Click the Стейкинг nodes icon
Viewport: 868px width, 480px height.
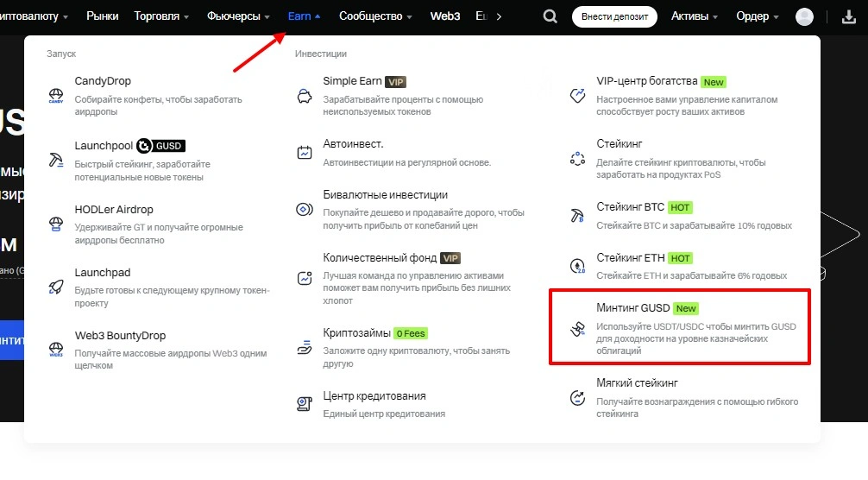click(x=577, y=159)
